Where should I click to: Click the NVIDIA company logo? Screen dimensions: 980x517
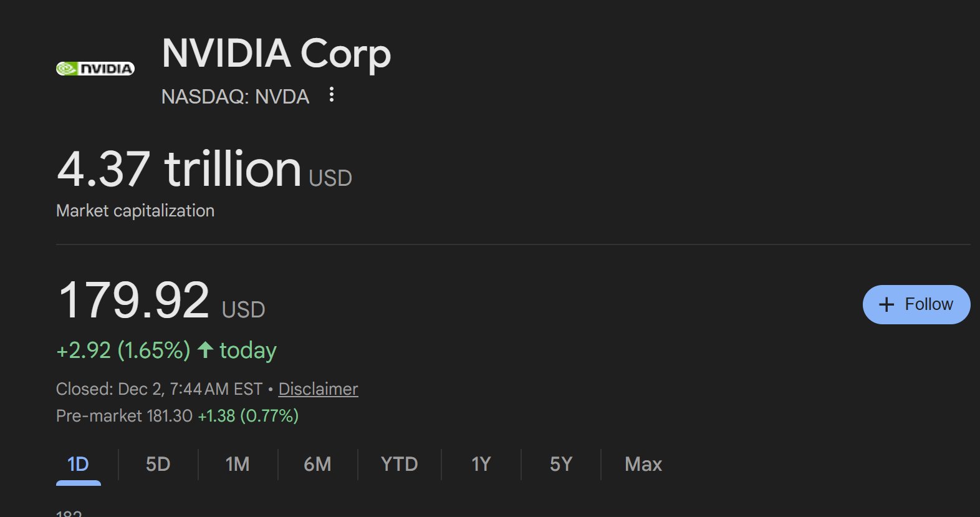click(x=95, y=68)
